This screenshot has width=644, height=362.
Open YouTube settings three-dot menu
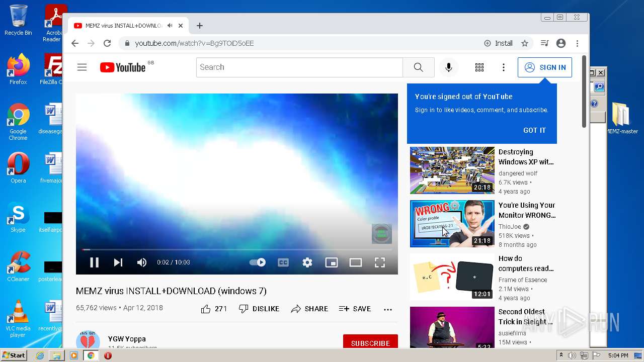tap(504, 67)
